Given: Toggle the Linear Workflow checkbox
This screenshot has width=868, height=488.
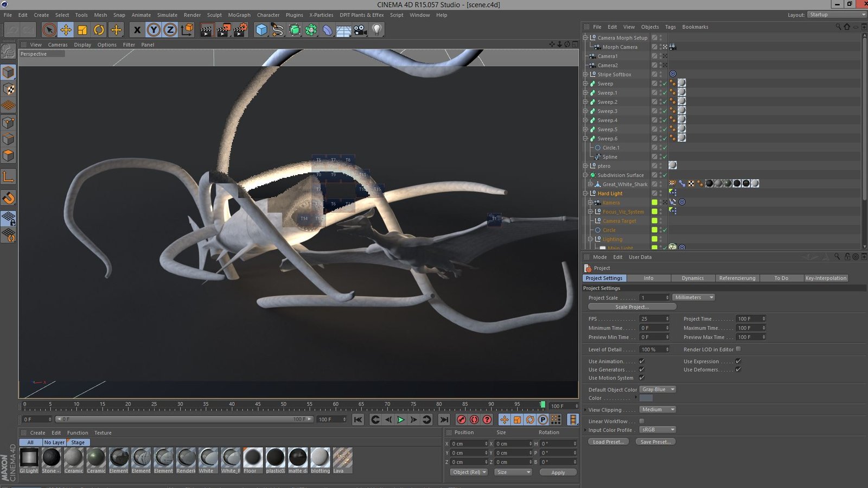Looking at the screenshot, I should (x=642, y=421).
